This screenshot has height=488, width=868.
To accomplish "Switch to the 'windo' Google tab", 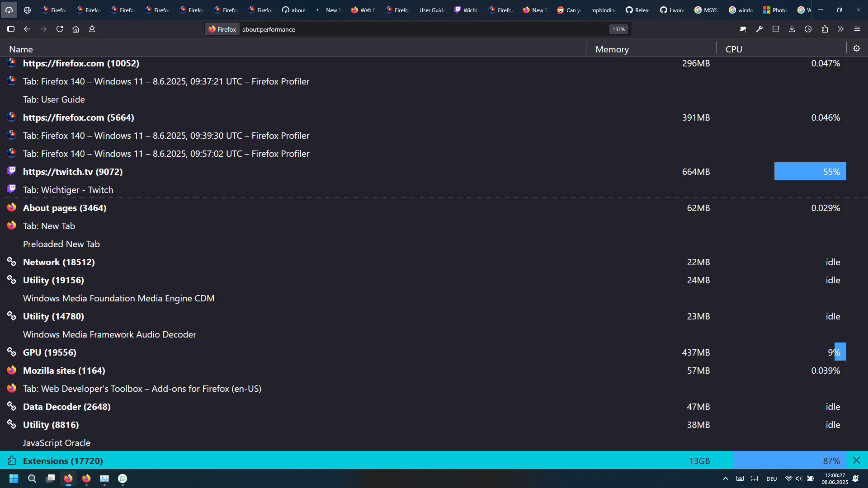I will [741, 10].
